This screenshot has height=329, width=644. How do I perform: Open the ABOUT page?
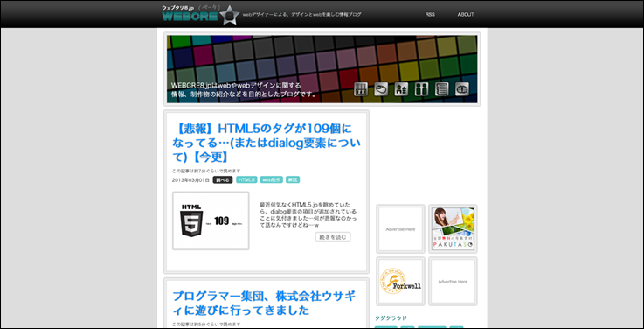pyautogui.click(x=466, y=14)
